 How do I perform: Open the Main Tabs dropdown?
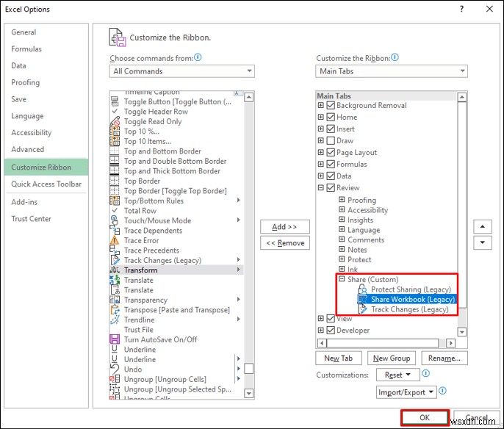(392, 71)
